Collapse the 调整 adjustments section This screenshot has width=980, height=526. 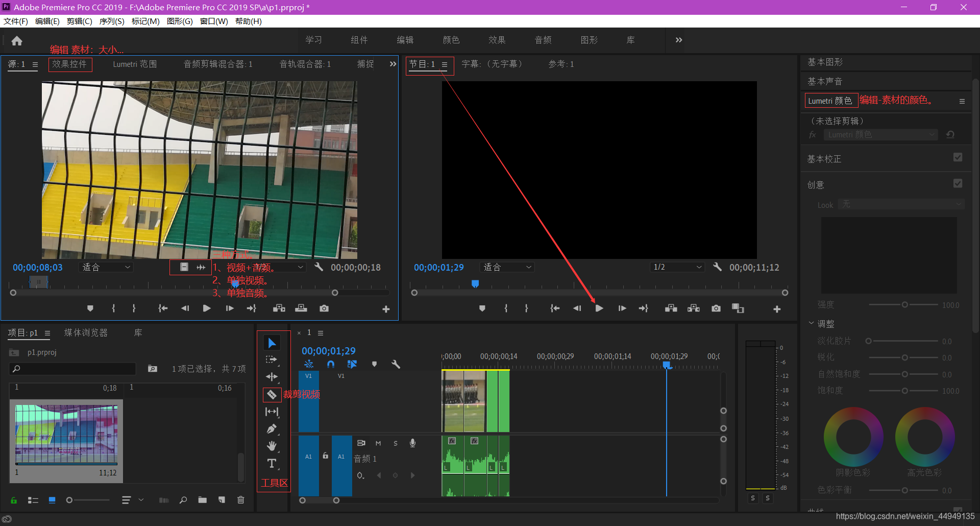point(811,323)
